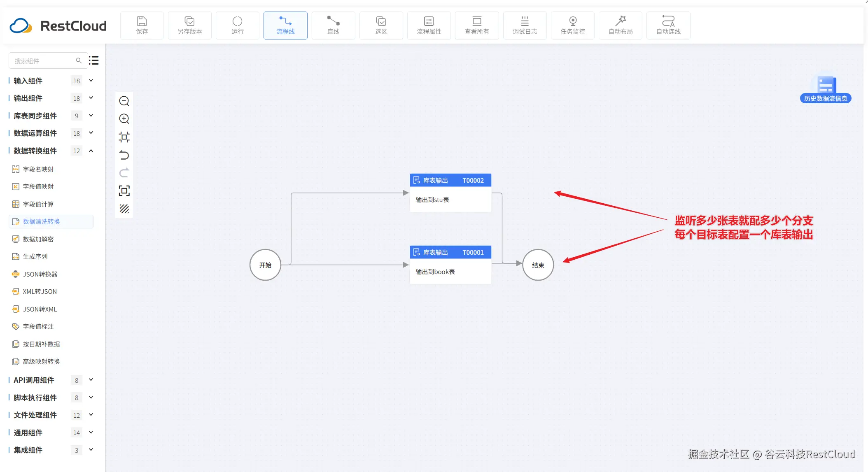Click the 搜索组件 search field
This screenshot has width=868, height=472.
pos(48,60)
